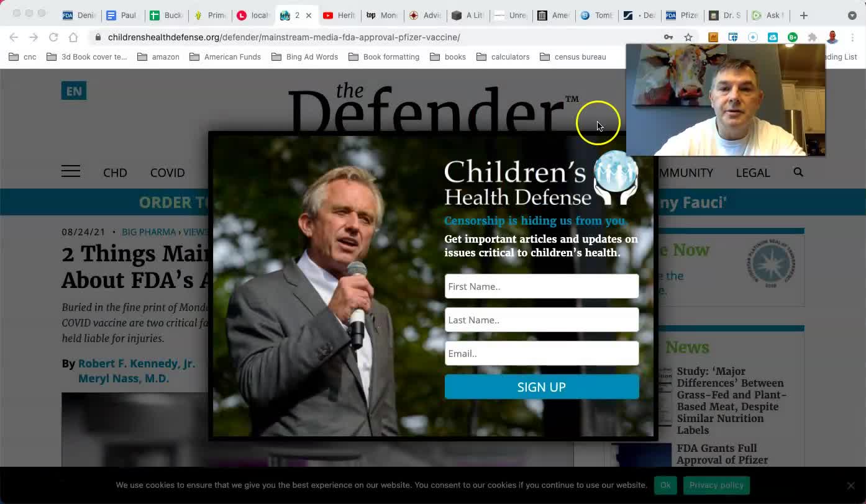This screenshot has height=504, width=866.
Task: Open the orange extension icon
Action: pos(713,37)
